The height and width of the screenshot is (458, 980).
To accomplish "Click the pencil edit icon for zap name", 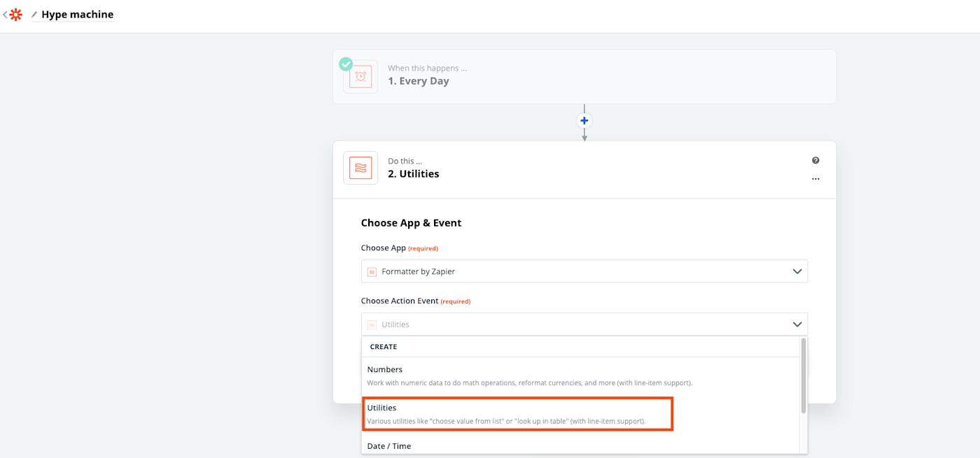I will coord(34,15).
